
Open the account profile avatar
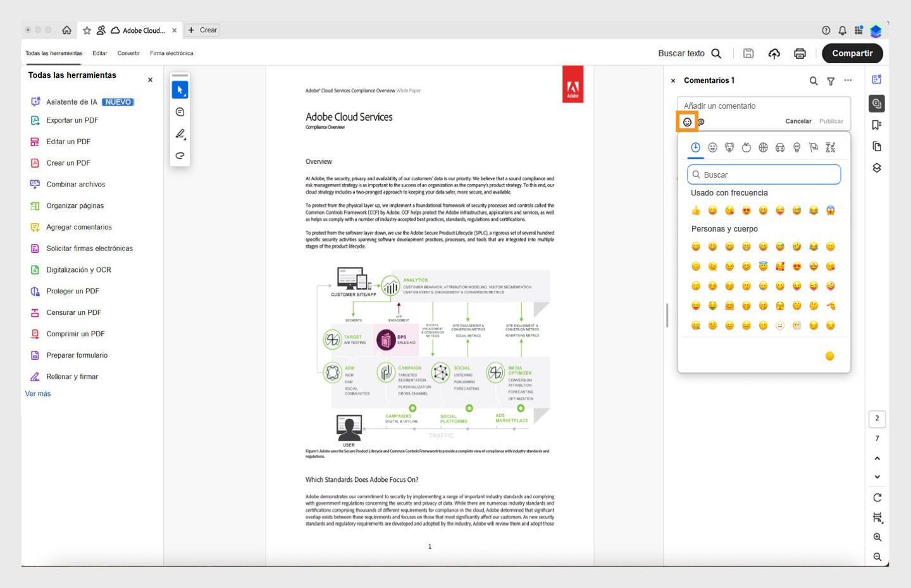pos(876,30)
